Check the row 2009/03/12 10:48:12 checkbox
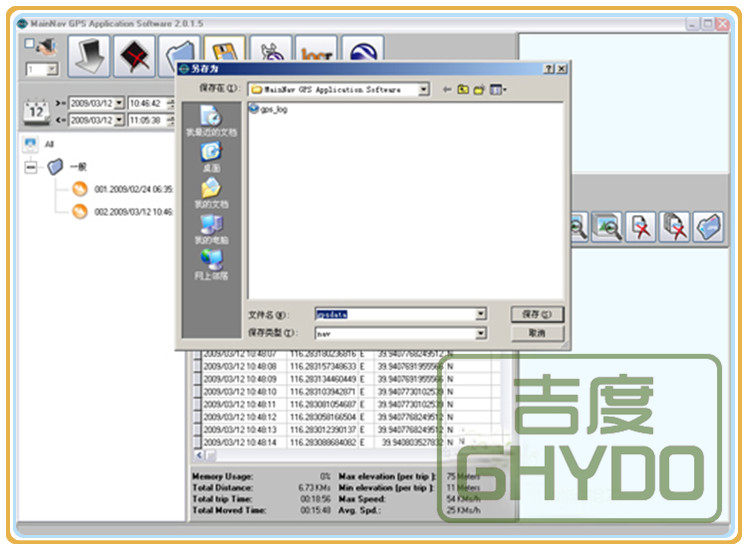 (197, 417)
